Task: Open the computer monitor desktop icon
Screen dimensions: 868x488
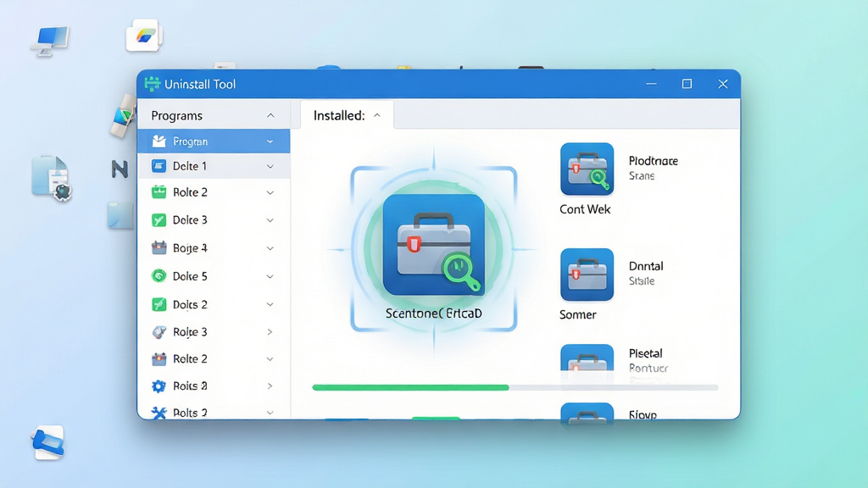Action: click(50, 41)
